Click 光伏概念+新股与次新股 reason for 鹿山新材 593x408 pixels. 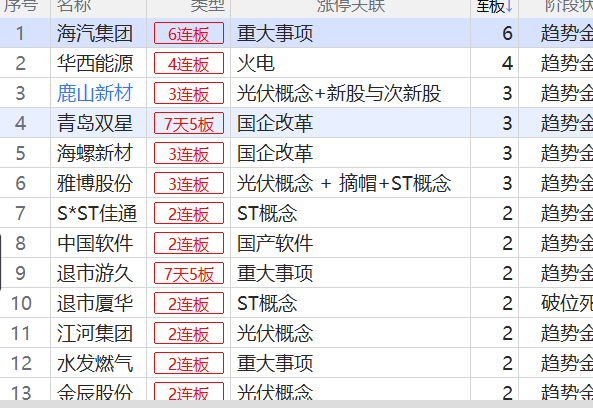pyautogui.click(x=339, y=93)
